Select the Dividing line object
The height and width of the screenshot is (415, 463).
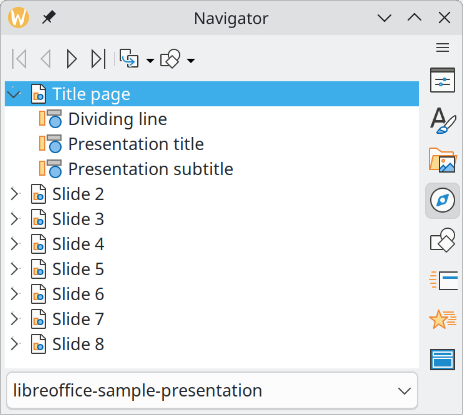click(117, 119)
